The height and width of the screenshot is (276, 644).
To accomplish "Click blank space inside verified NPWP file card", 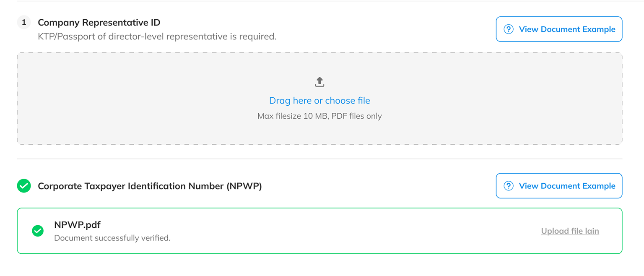I will click(x=335, y=231).
